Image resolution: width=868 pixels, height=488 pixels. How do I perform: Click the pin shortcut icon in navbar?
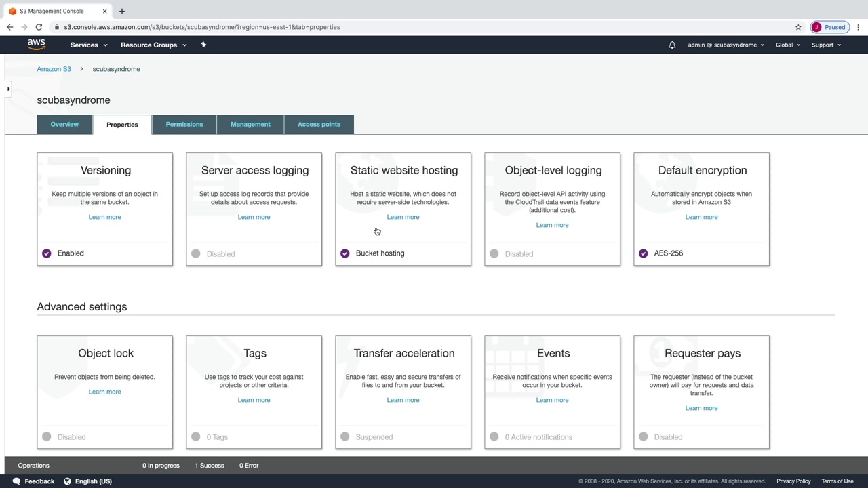click(x=203, y=45)
